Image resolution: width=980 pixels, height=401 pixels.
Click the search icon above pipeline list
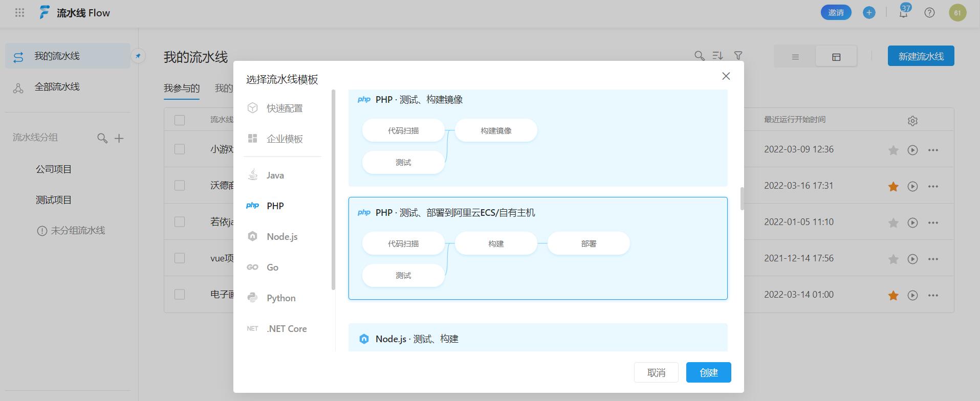click(x=699, y=56)
